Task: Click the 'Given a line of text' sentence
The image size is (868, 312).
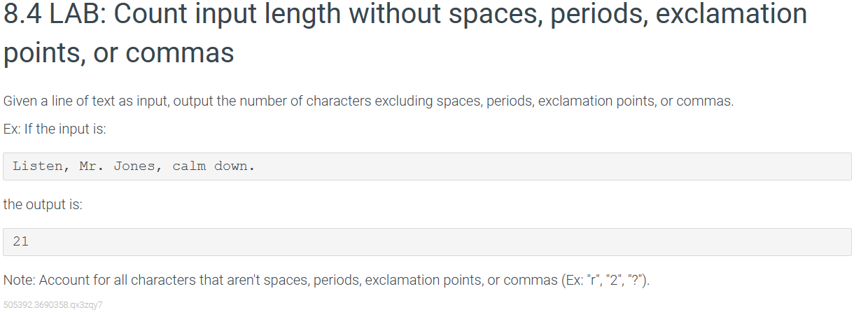Action: [x=368, y=101]
